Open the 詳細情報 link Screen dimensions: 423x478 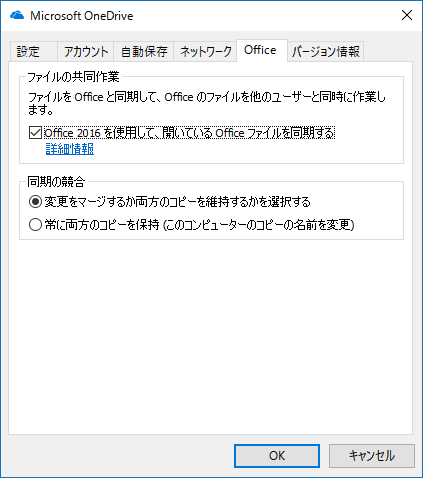coord(70,149)
